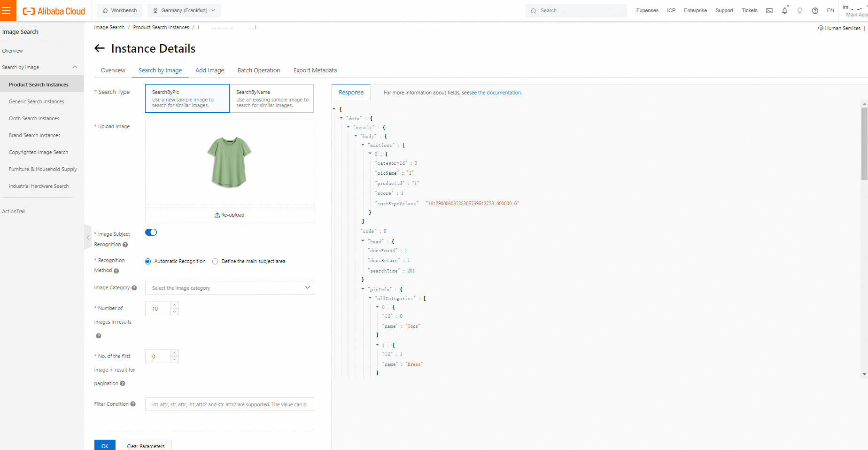Click the OK button

click(x=105, y=445)
